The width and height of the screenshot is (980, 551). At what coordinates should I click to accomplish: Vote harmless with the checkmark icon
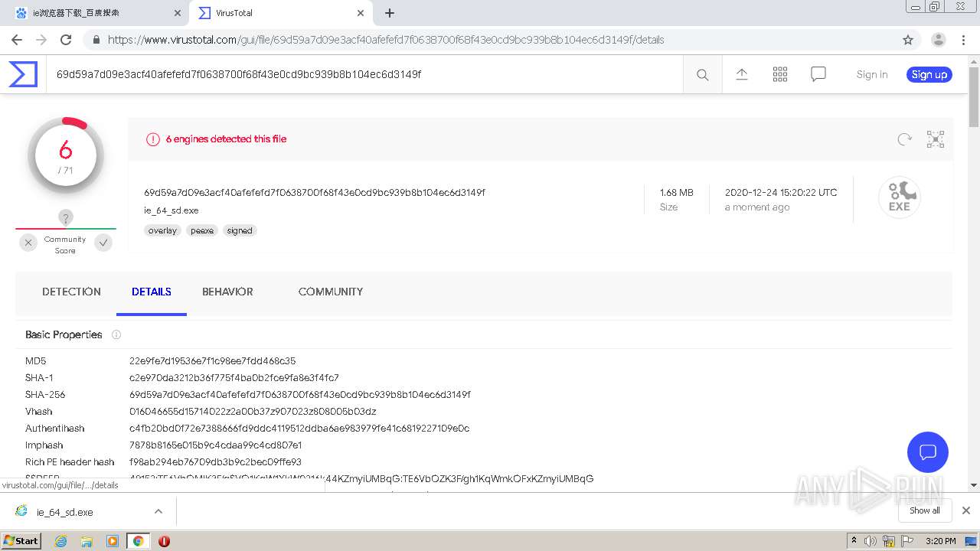tap(103, 243)
